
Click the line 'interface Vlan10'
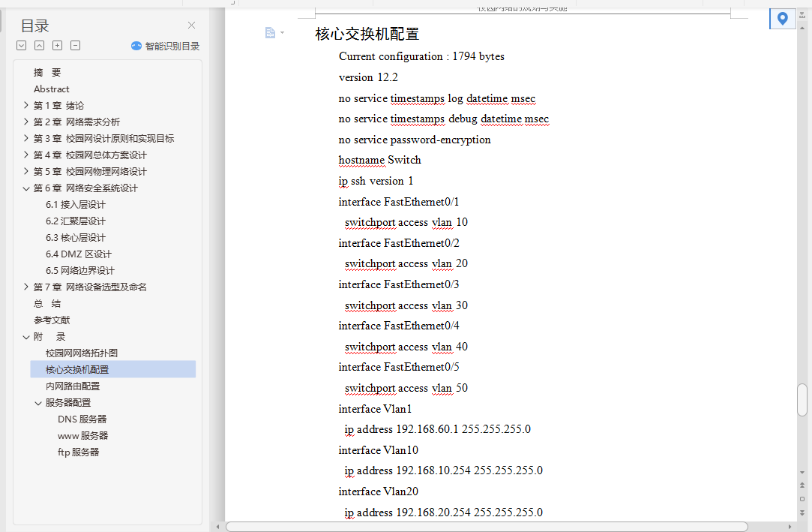coord(378,450)
